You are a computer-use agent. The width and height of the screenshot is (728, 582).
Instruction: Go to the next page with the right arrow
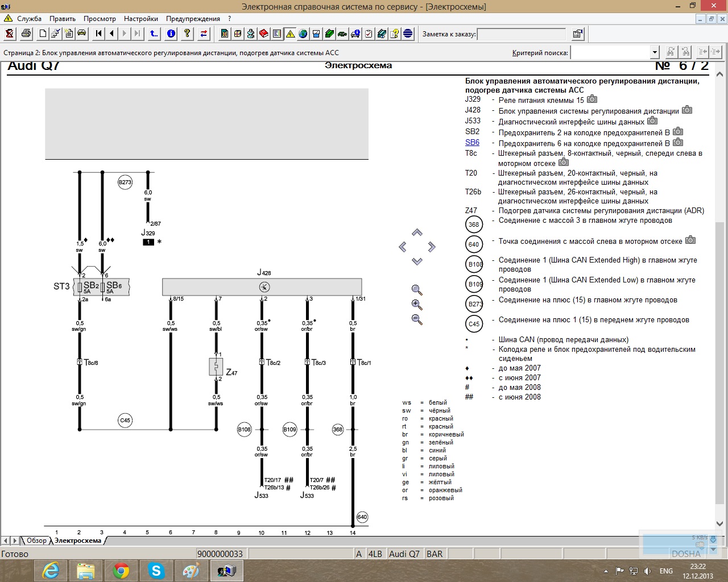[x=125, y=34]
